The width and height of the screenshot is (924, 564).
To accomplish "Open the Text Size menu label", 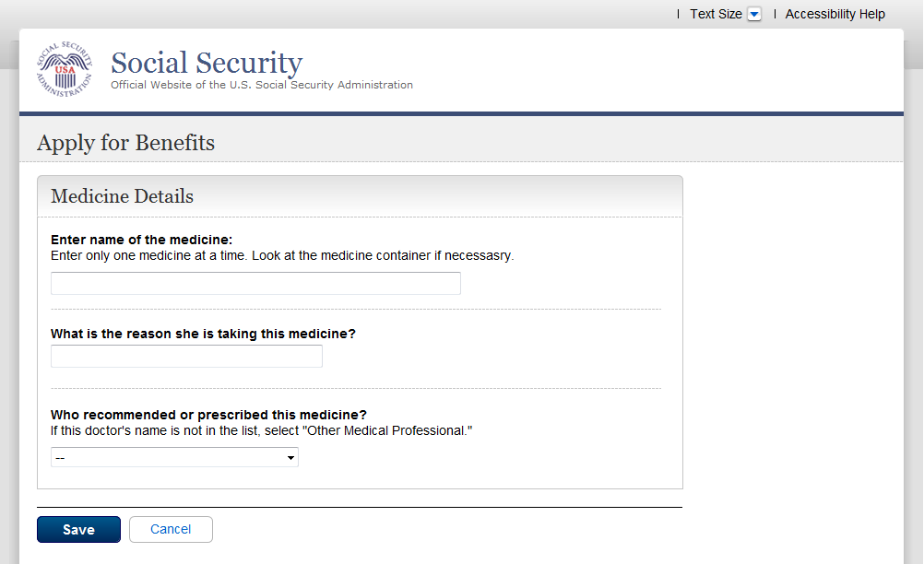I will pos(716,14).
